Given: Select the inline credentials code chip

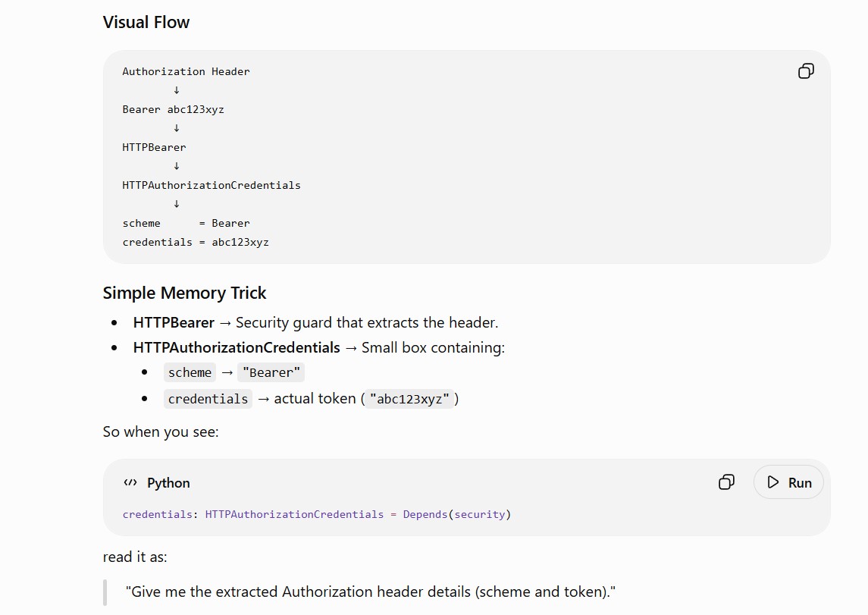Looking at the screenshot, I should click(x=208, y=399).
